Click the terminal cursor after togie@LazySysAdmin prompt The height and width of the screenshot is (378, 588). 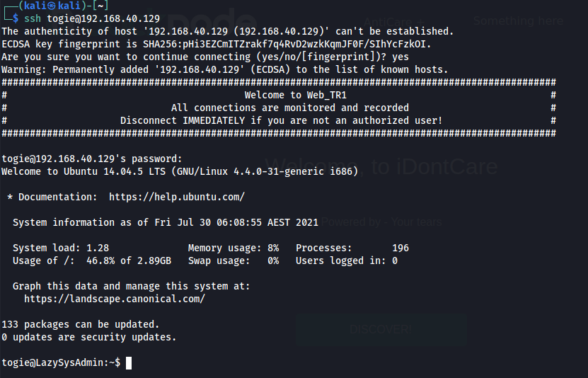[128, 363]
